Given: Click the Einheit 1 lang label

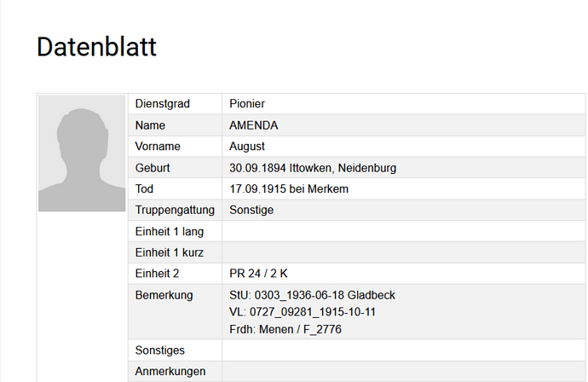Looking at the screenshot, I should [169, 232].
